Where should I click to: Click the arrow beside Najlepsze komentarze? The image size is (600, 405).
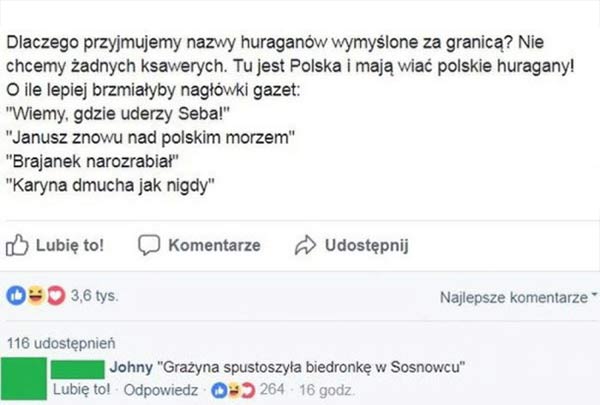click(593, 297)
